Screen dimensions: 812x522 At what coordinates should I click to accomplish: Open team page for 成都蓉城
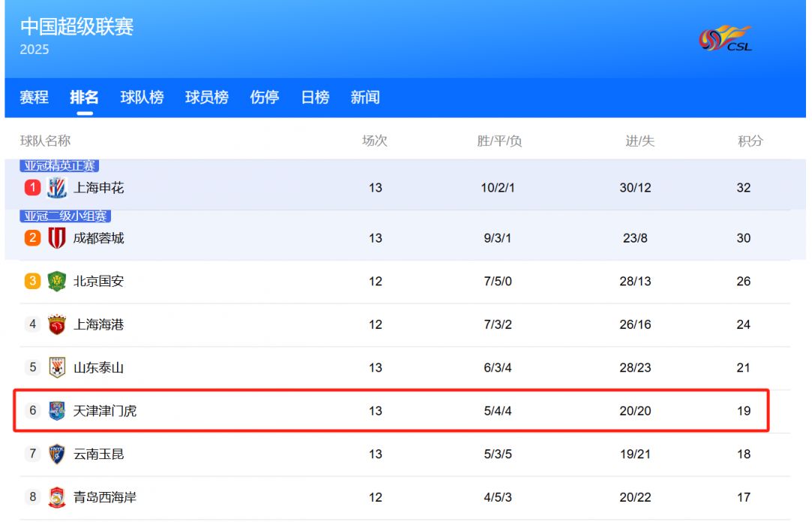[98, 238]
